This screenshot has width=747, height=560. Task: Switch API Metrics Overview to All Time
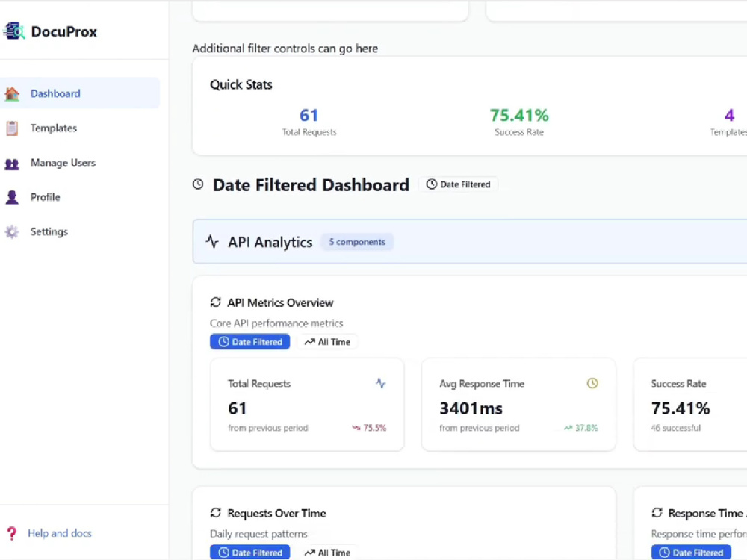pyautogui.click(x=328, y=342)
